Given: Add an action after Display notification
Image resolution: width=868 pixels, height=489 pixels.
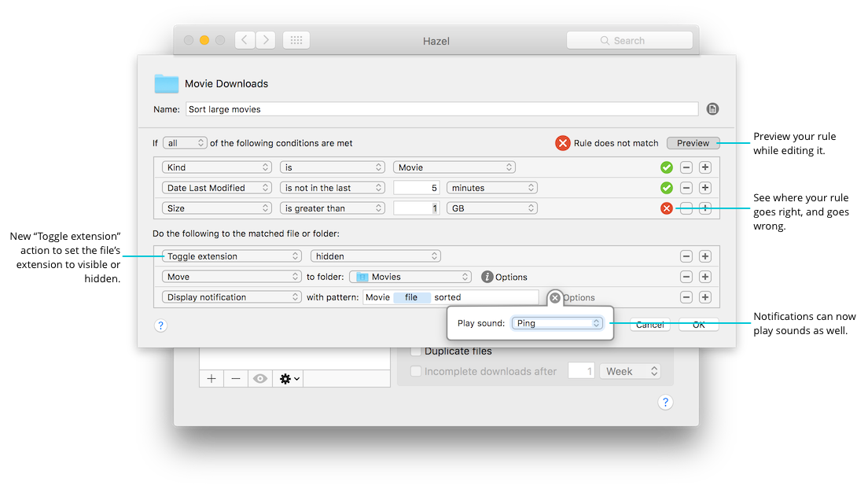Looking at the screenshot, I should 705,297.
